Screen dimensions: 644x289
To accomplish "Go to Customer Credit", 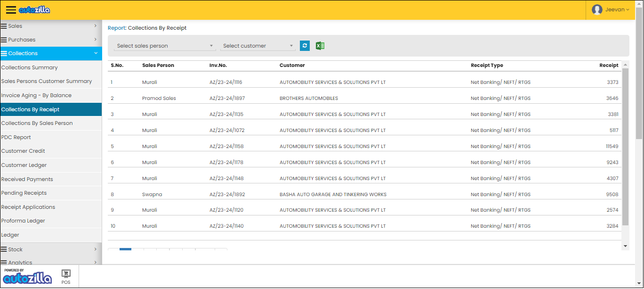I will click(51, 151).
